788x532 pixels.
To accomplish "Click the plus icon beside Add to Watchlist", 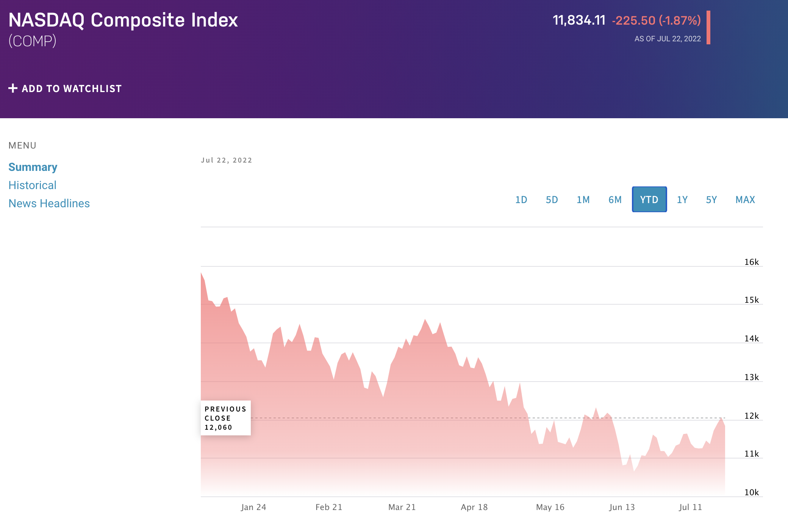I will coord(13,88).
